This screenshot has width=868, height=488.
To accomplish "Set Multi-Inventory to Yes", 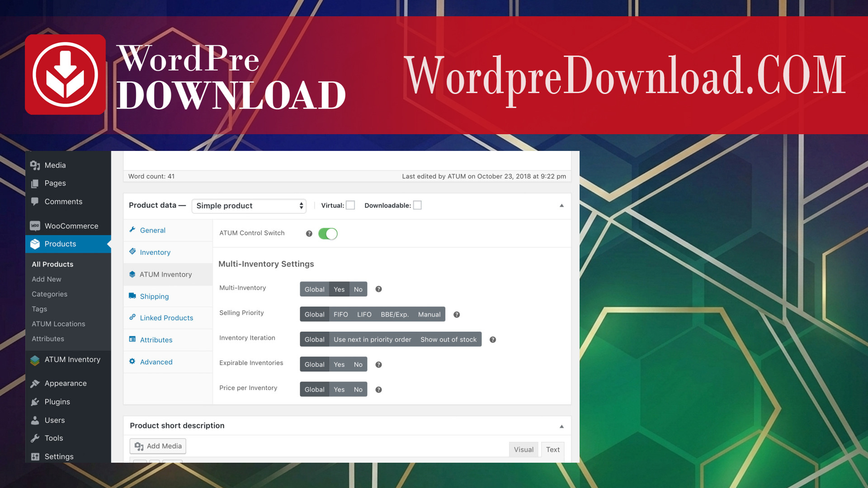I will coord(339,289).
